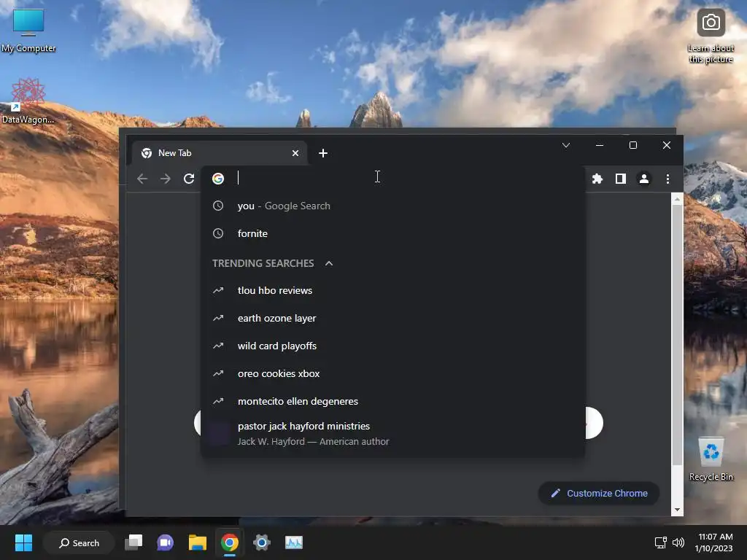
Task: Open the tab search chevron in the title bar
Action: coord(566,145)
